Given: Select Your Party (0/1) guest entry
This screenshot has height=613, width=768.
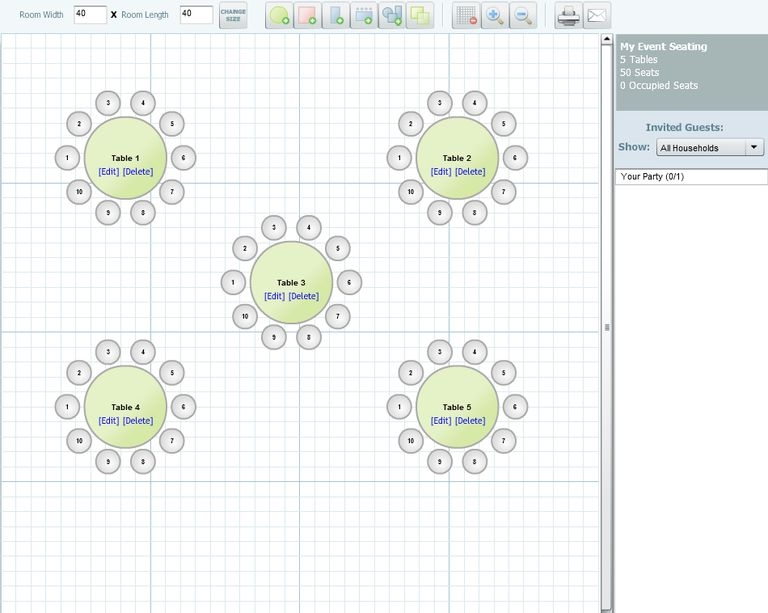Looking at the screenshot, I should click(652, 177).
